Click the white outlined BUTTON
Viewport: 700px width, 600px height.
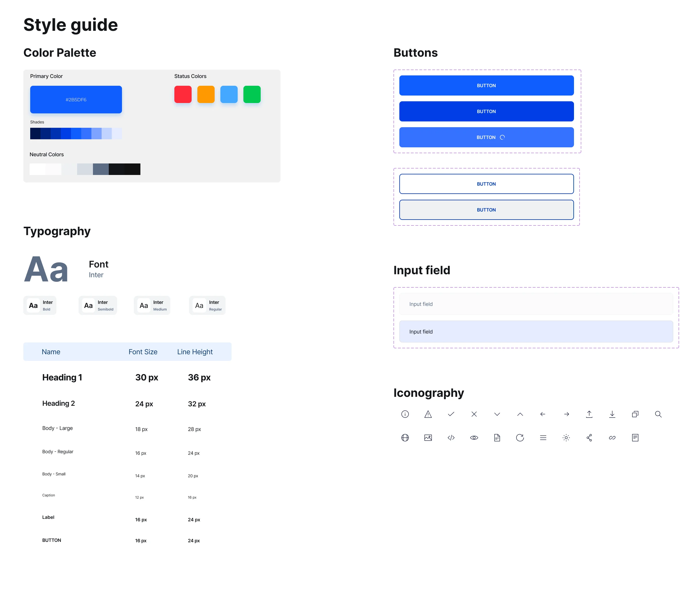[487, 184]
